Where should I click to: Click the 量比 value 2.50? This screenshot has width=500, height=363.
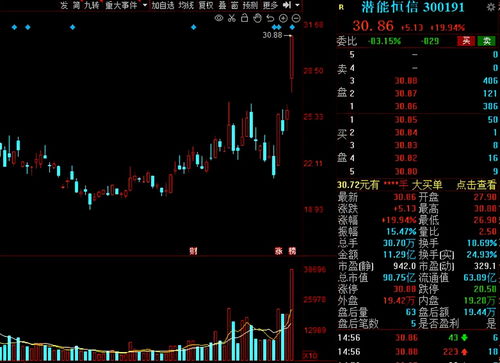[x=488, y=232]
